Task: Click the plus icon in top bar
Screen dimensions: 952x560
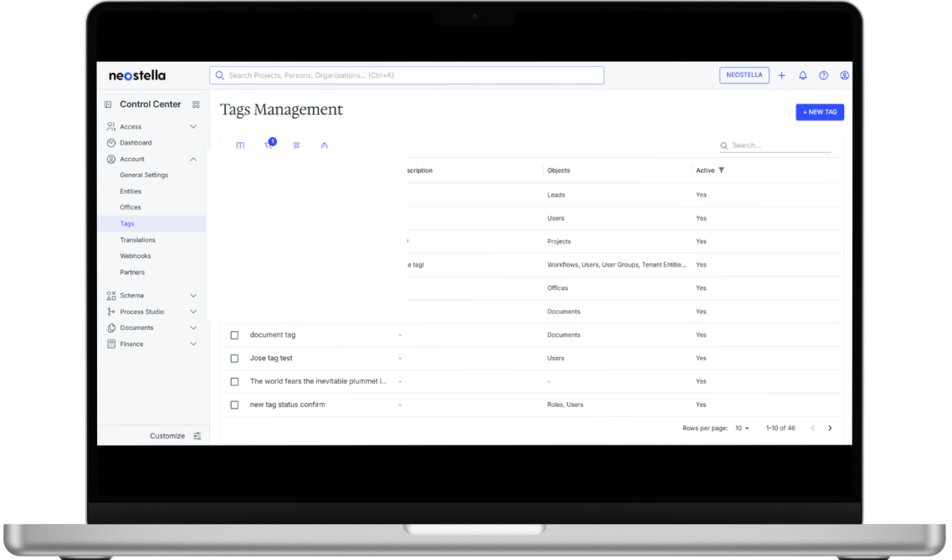Action: pyautogui.click(x=781, y=75)
